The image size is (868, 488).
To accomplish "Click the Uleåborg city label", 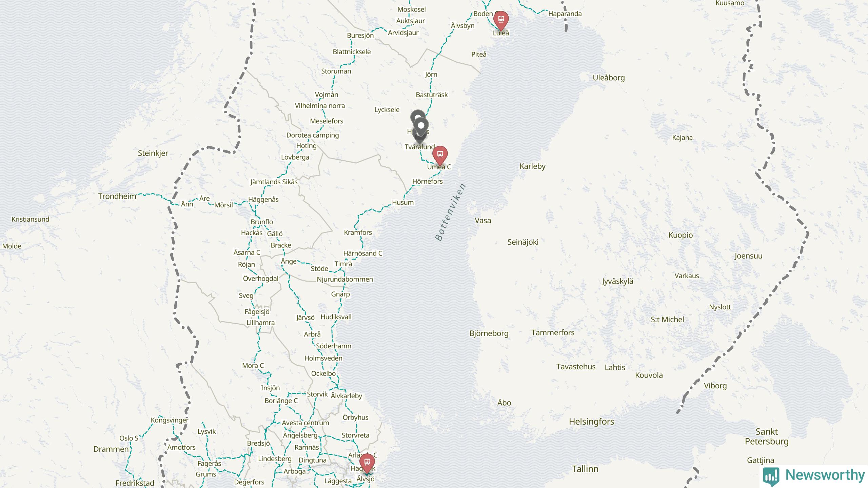I will (609, 78).
